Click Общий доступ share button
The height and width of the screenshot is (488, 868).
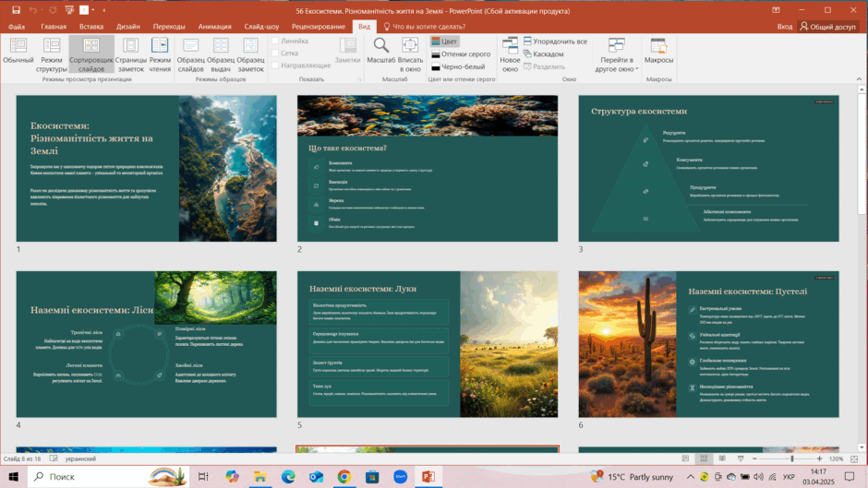[x=828, y=27]
